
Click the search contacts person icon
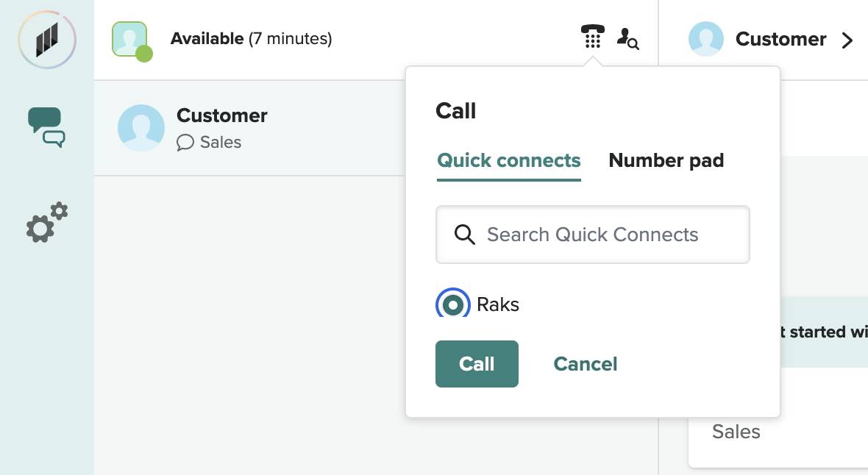(x=627, y=38)
